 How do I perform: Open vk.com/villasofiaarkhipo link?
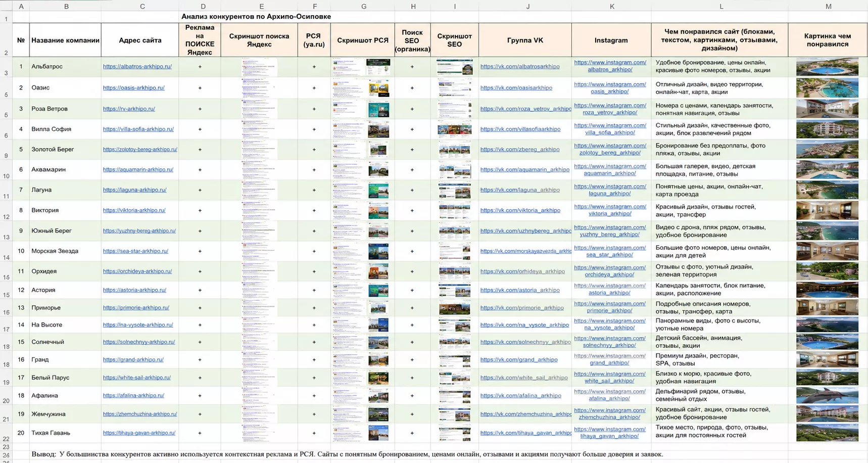[520, 129]
